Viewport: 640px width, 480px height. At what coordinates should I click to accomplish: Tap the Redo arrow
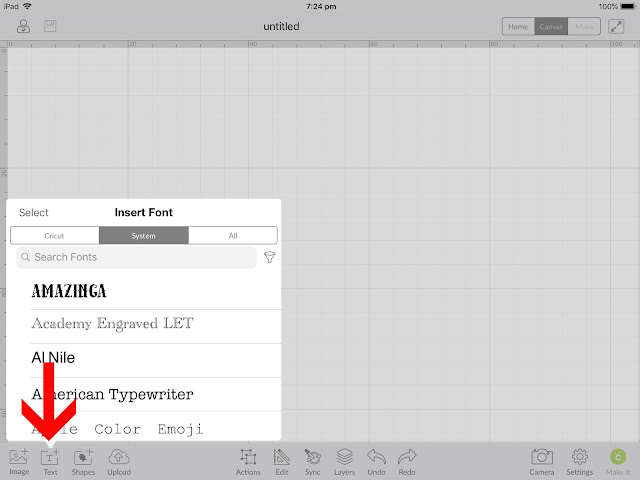[x=407, y=462]
